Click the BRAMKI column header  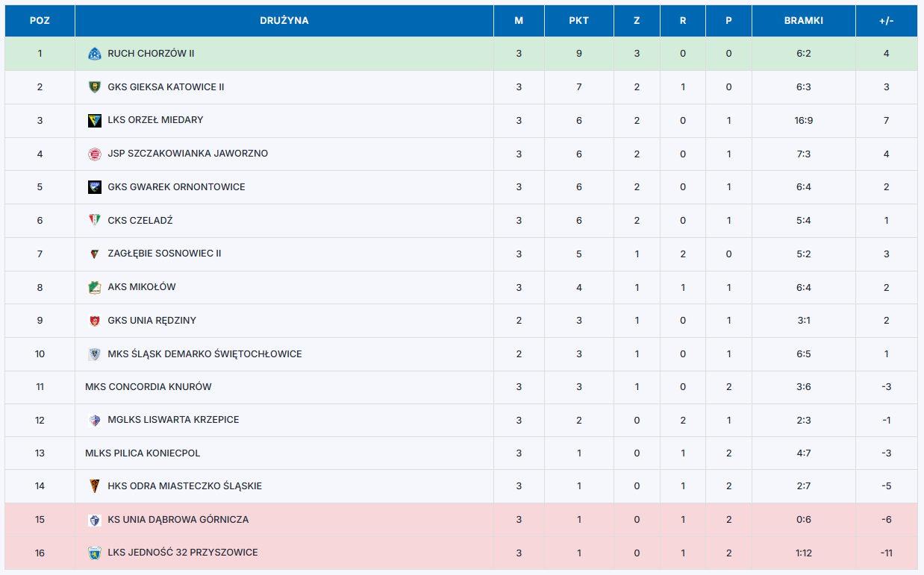click(803, 21)
